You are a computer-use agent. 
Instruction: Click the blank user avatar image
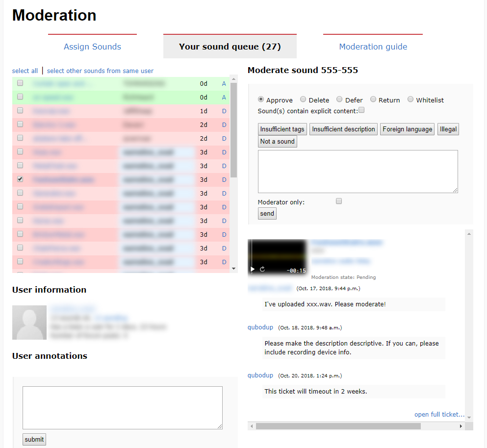click(x=29, y=322)
